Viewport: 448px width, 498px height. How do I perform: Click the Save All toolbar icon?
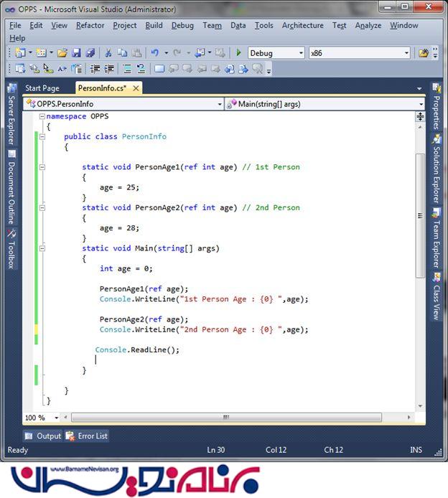pos(90,53)
